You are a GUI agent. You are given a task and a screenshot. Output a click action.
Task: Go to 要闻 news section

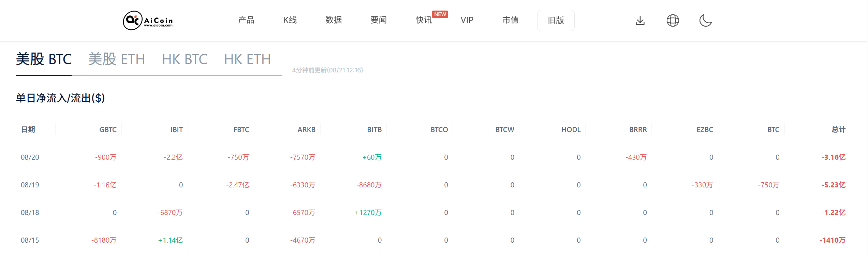(x=379, y=20)
